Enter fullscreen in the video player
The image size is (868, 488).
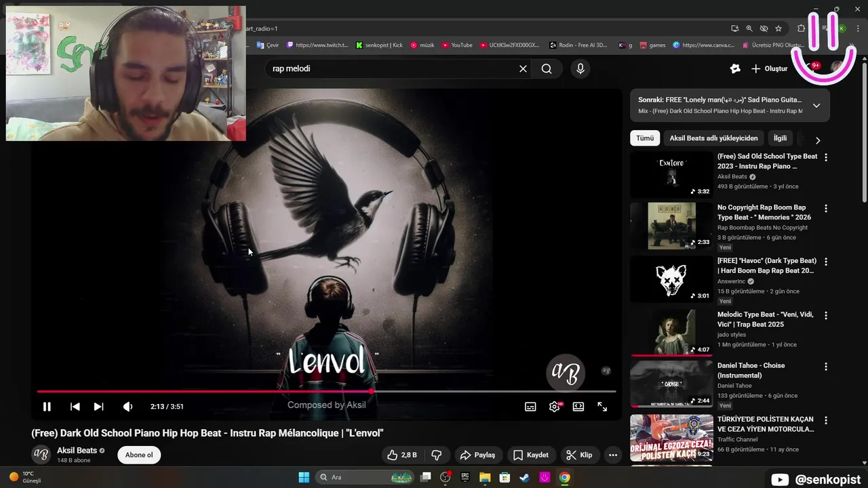[x=602, y=407]
